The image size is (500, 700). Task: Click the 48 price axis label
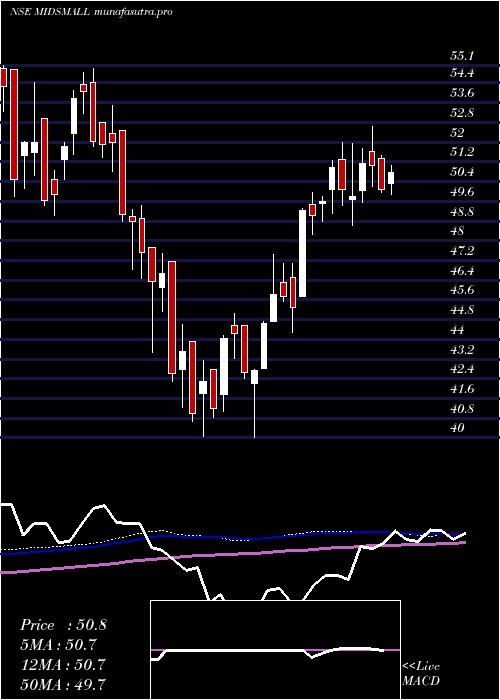pos(458,231)
